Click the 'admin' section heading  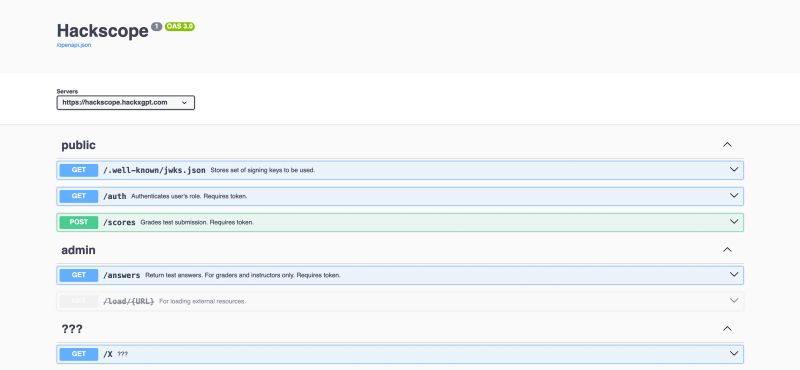[79, 251]
